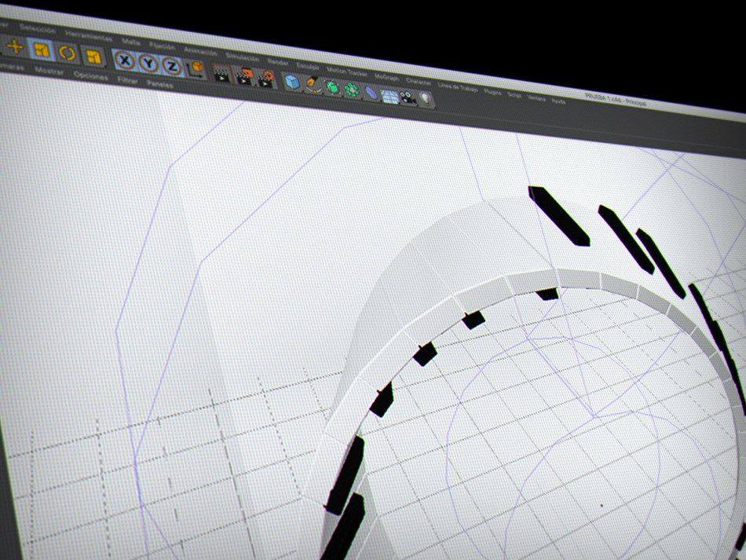Image resolution: width=746 pixels, height=560 pixels.
Task: Open Render Settings clapperboard gear icon
Action: [266, 79]
